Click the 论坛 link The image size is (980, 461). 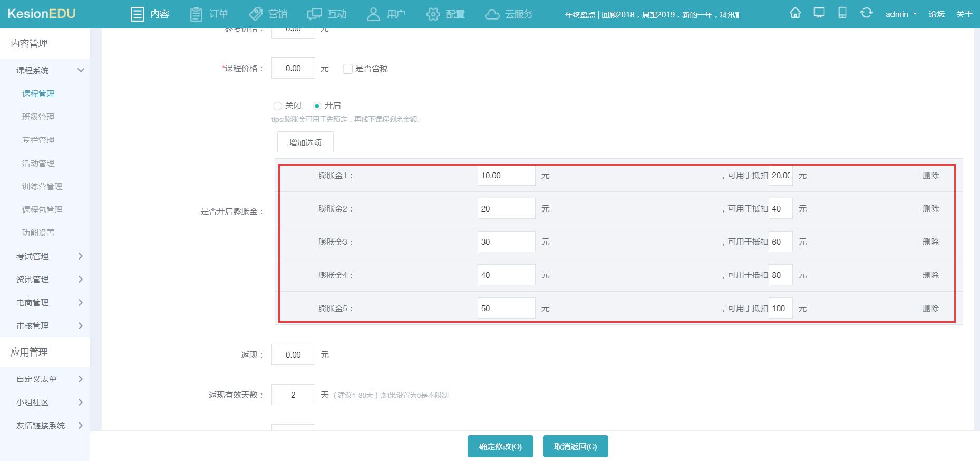936,14
